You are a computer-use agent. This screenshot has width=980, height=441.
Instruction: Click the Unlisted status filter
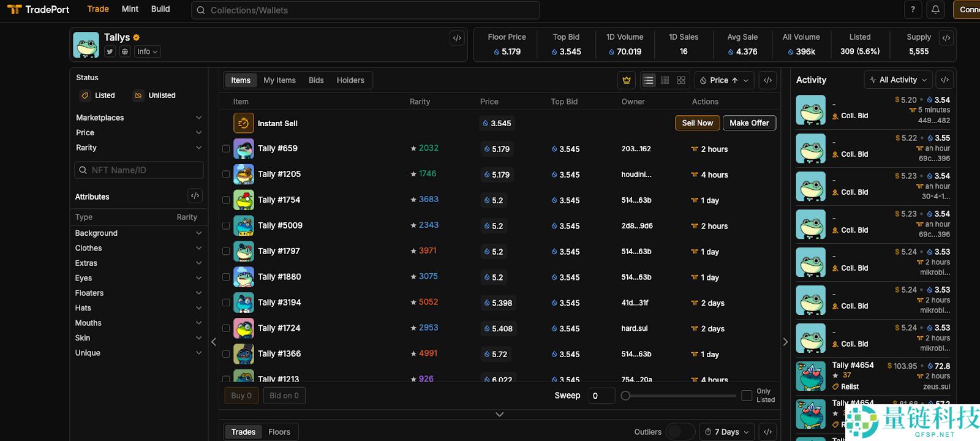tap(155, 96)
